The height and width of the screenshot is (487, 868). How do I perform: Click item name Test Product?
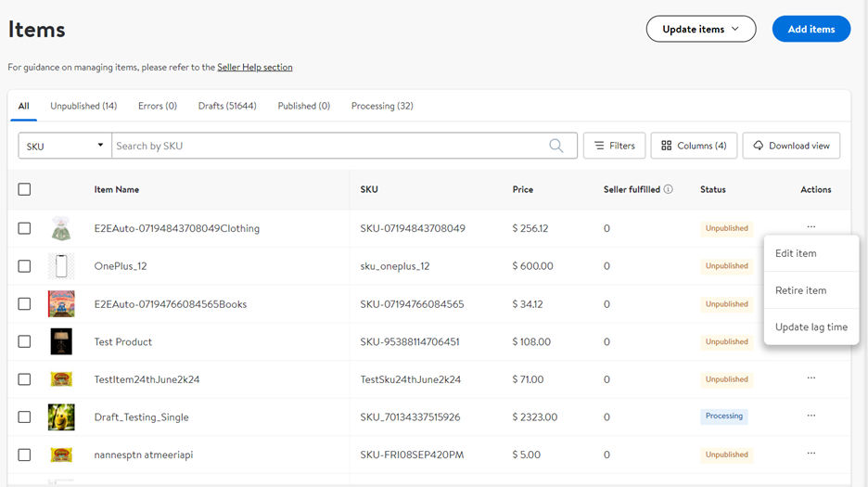[x=123, y=342]
